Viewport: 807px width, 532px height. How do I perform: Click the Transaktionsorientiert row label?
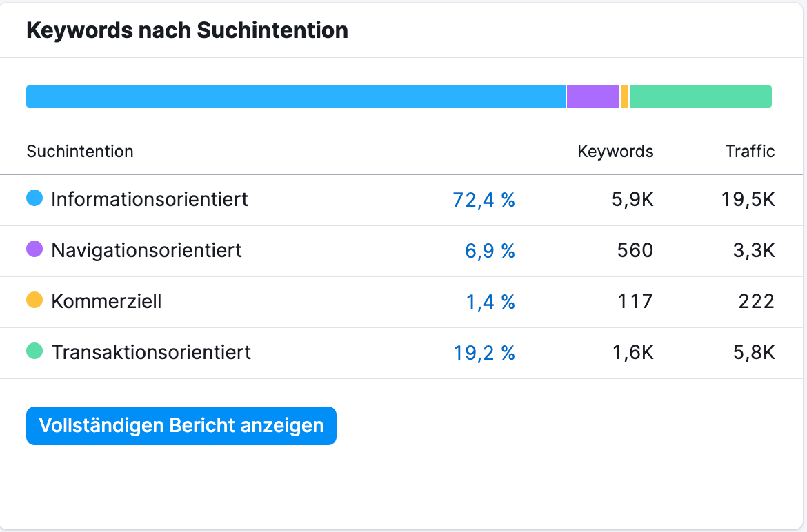click(x=151, y=352)
